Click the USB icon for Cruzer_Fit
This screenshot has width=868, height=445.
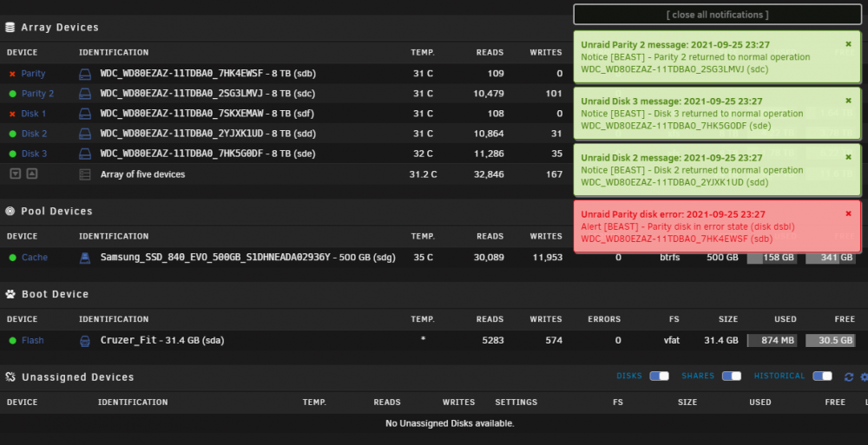[85, 340]
